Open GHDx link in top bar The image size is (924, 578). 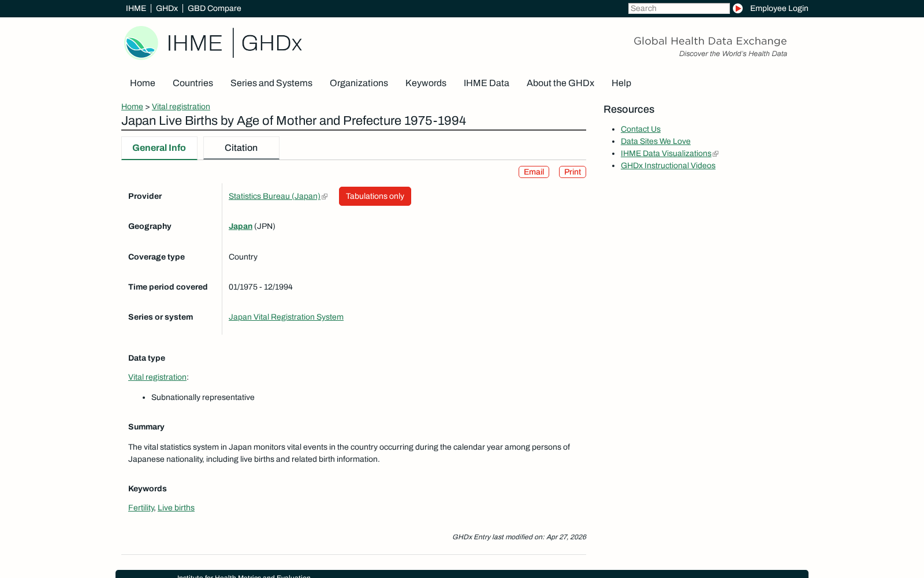click(167, 8)
